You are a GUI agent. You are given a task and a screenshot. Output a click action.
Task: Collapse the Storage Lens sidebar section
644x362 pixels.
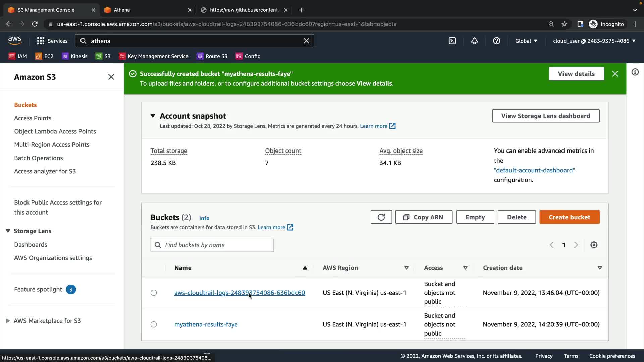[x=8, y=231]
